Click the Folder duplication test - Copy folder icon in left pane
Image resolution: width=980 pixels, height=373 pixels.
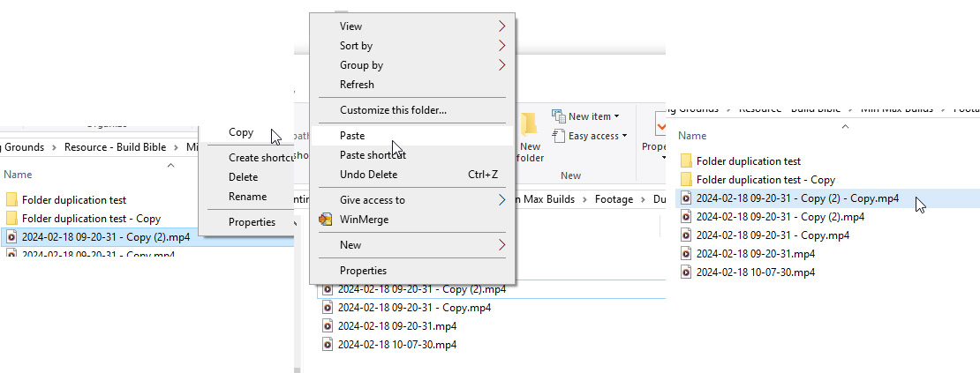click(11, 219)
